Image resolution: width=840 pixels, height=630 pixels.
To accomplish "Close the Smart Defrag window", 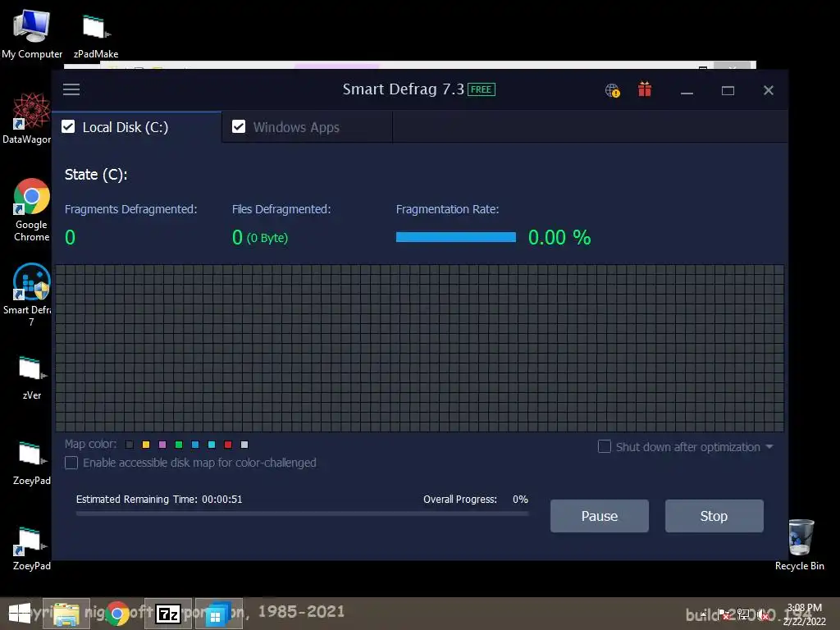I will (x=768, y=90).
